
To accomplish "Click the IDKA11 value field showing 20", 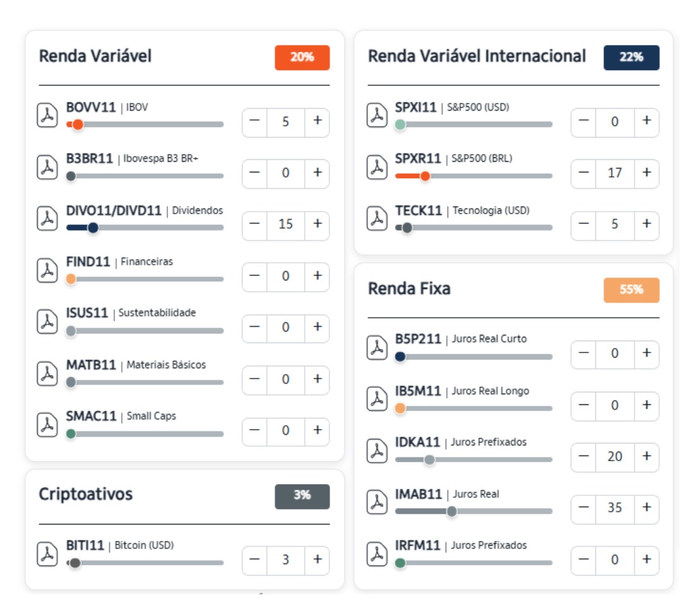I will click(615, 456).
